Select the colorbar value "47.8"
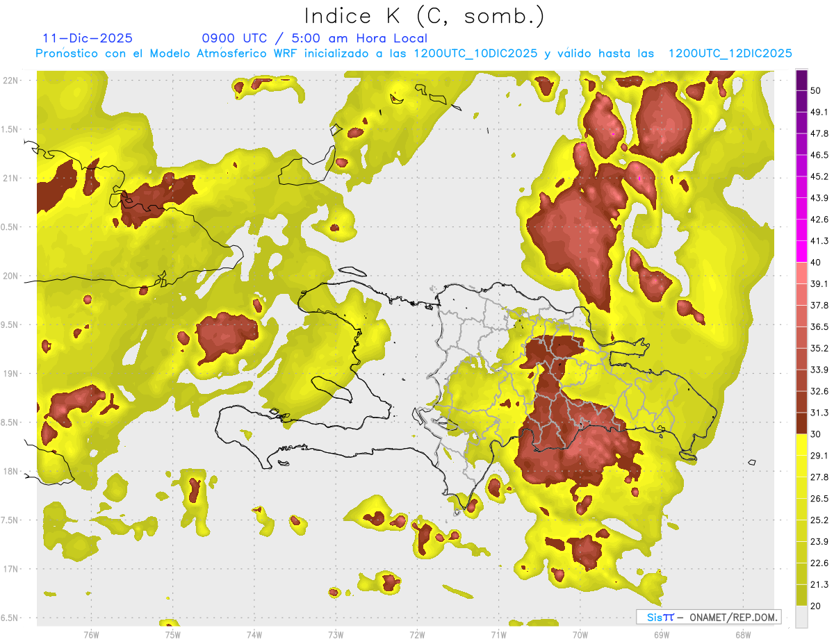 819,133
